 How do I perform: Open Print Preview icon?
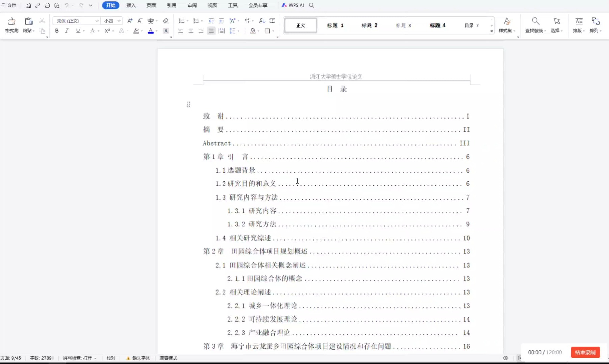click(x=57, y=5)
